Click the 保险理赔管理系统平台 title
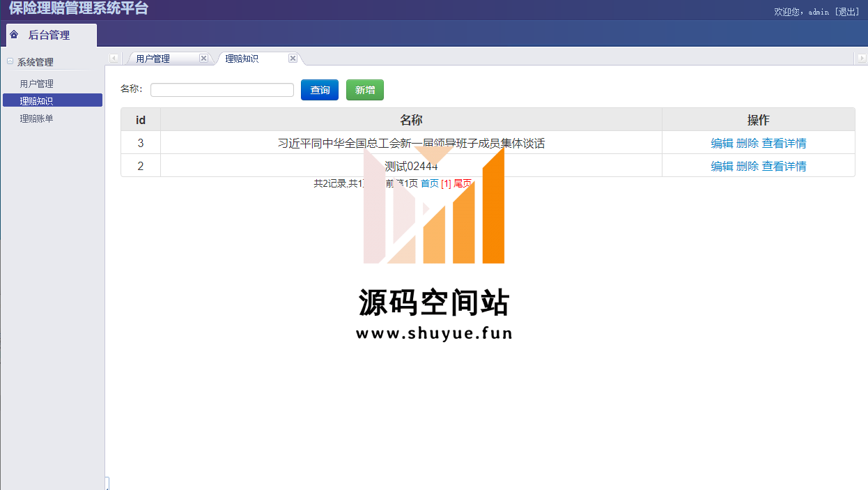The width and height of the screenshot is (868, 490). pos(79,8)
